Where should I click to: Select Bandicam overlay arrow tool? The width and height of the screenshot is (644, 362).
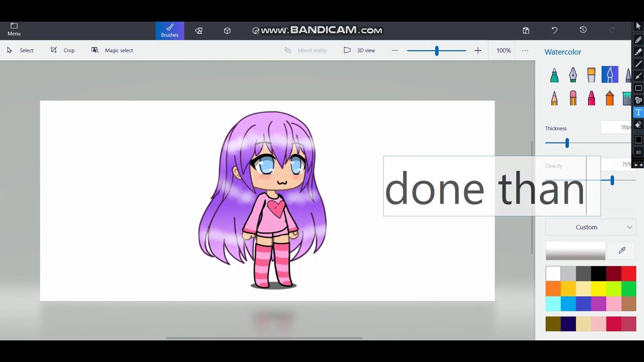pos(638,76)
